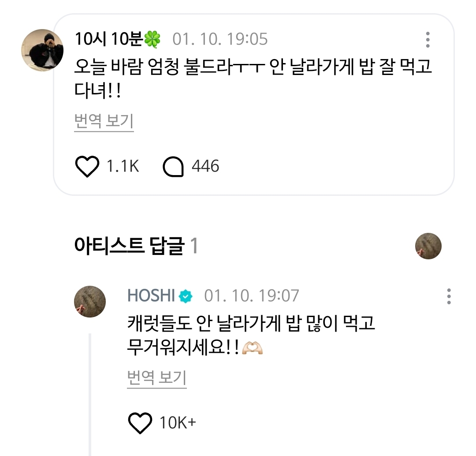Screen dimensions: 476x456
Task: Open the 10시 10분 commenter's profile picture
Action: 42,51
